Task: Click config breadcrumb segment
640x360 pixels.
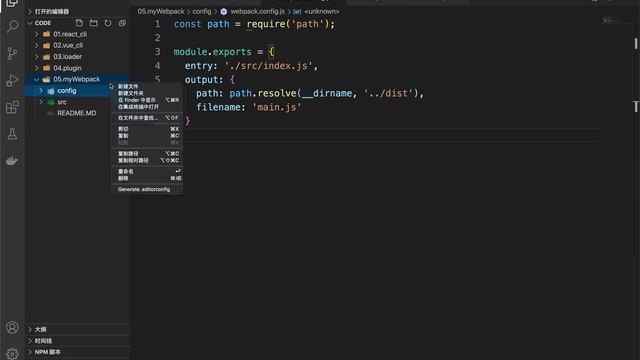Action: (x=202, y=11)
